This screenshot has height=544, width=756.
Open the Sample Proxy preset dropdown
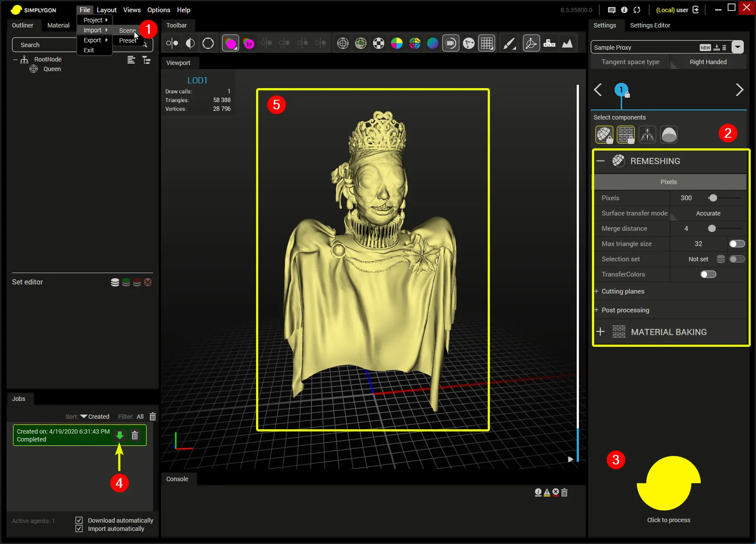coord(738,47)
